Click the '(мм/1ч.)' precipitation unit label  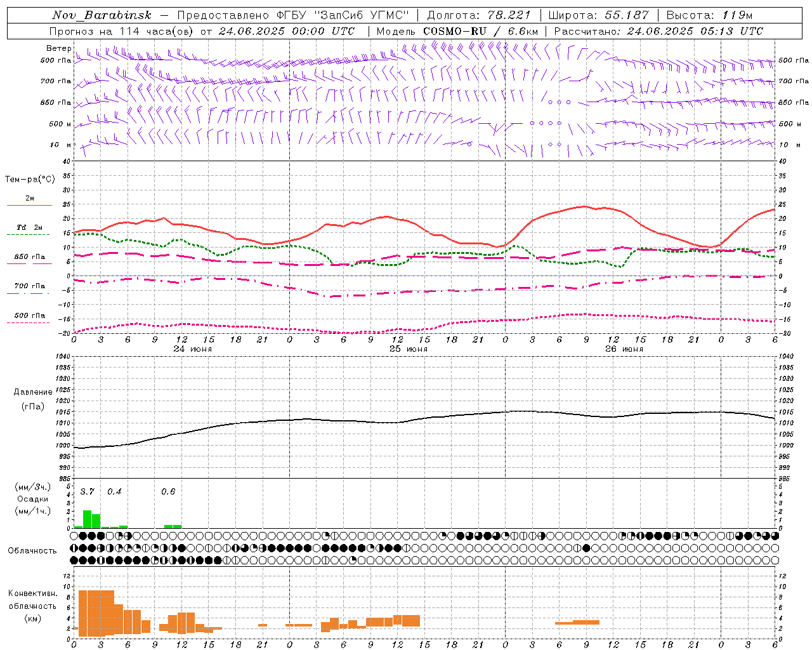(32, 512)
